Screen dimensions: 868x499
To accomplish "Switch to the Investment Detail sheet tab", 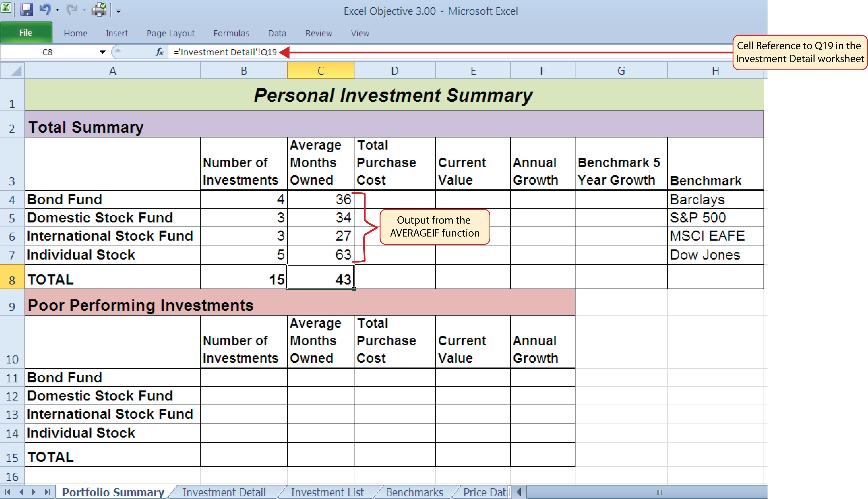I will [x=224, y=492].
